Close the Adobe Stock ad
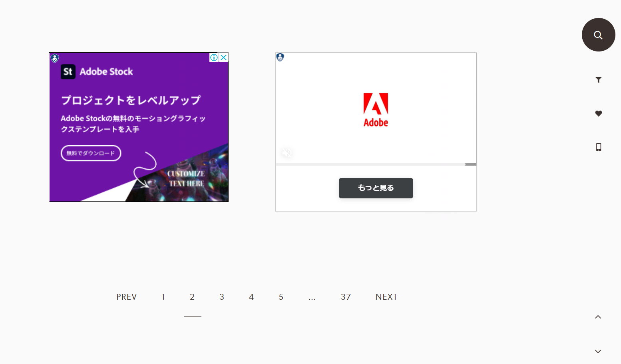 (x=224, y=57)
